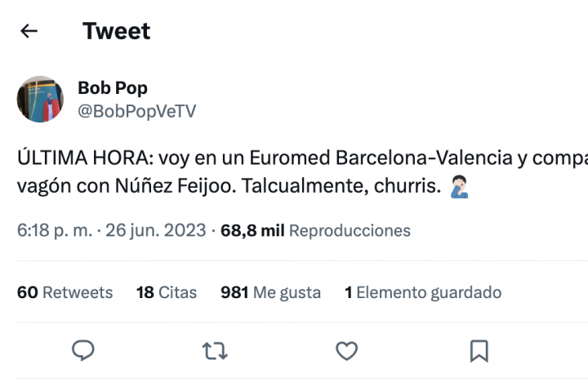Click the Tweet page heading
The width and height of the screenshot is (588, 392).
[x=117, y=32]
